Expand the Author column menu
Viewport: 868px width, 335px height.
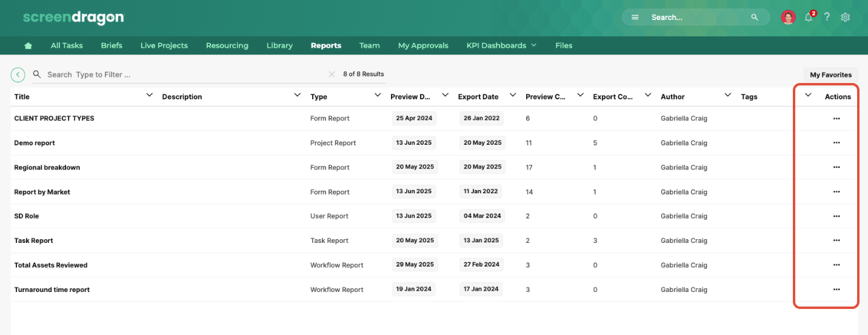(728, 95)
